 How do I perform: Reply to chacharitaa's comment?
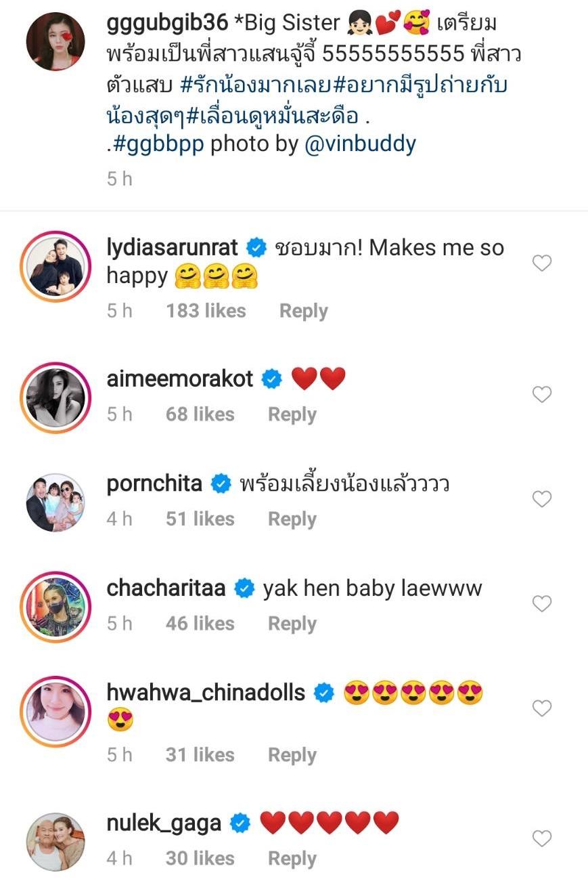pos(292,623)
